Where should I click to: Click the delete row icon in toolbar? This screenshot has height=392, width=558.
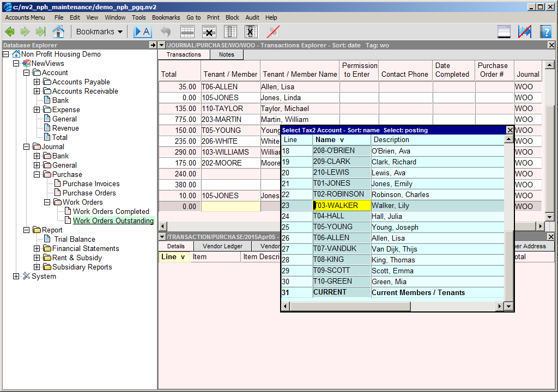(209, 32)
